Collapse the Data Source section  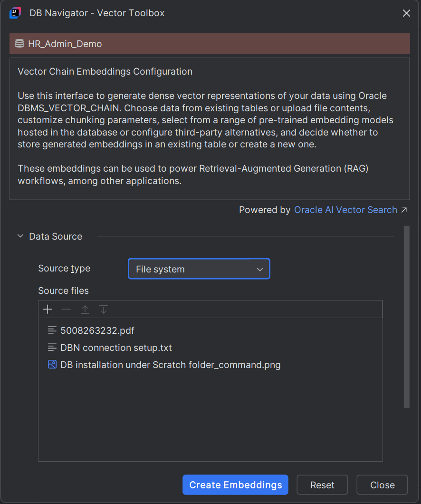coord(20,235)
